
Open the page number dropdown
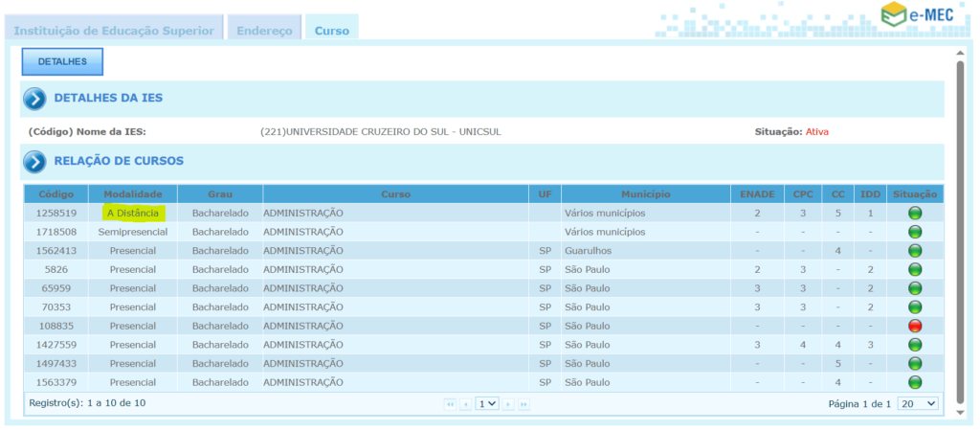[x=487, y=404]
